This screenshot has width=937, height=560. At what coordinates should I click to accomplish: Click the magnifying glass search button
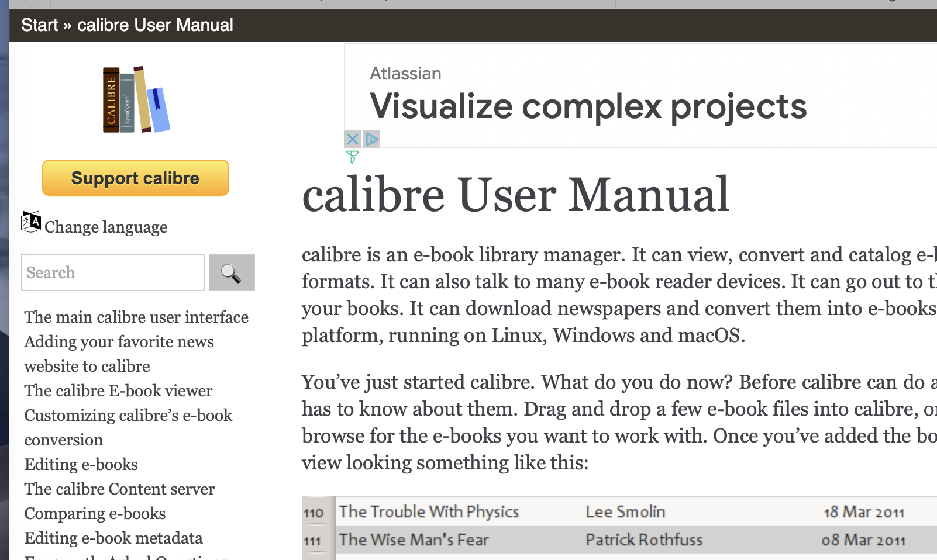[232, 272]
